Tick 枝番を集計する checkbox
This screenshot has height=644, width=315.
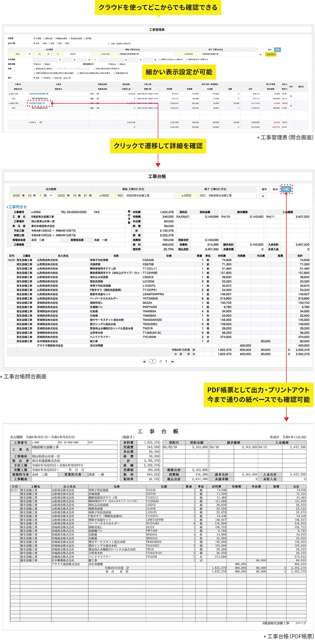click(x=114, y=73)
